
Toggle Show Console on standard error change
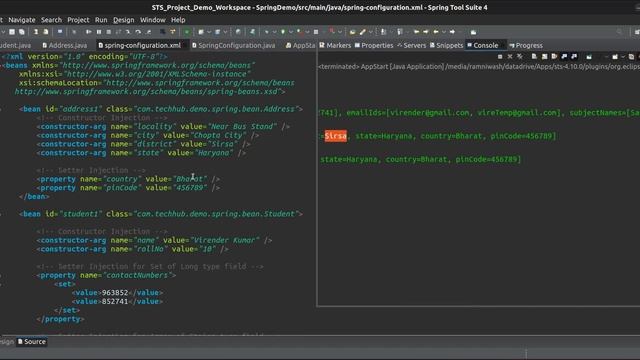click(x=574, y=57)
